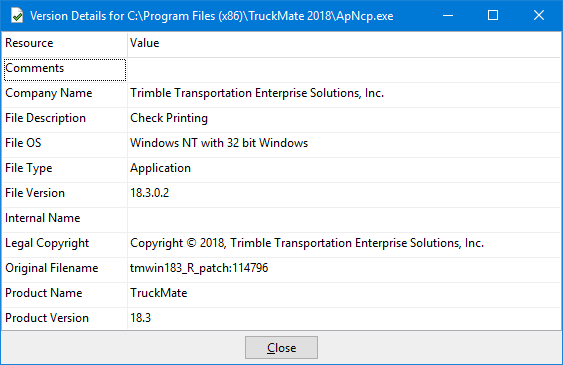This screenshot has width=563, height=365.
Task: Select the Original Filename row
Action: [x=281, y=268]
